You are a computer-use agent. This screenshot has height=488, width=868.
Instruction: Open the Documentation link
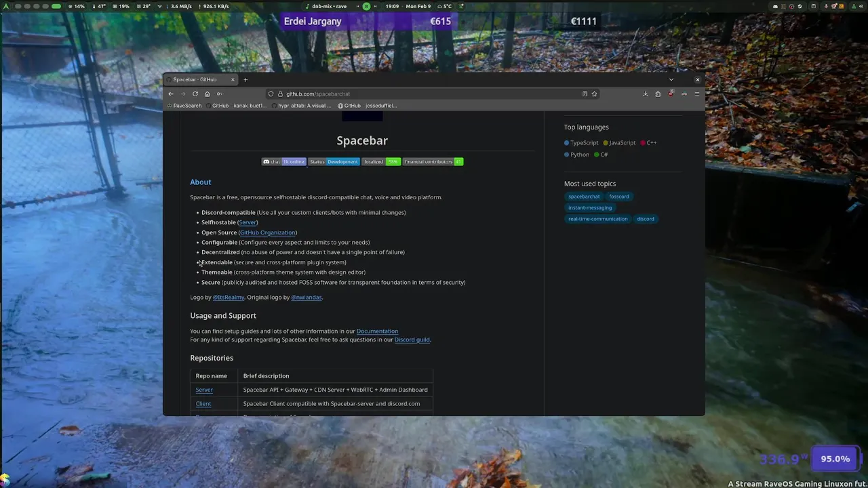point(377,331)
